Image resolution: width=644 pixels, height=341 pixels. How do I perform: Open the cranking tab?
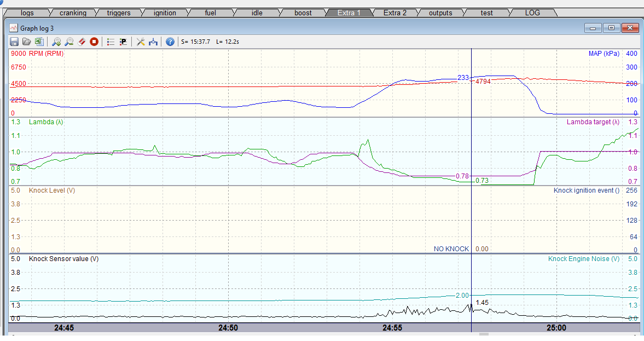73,13
